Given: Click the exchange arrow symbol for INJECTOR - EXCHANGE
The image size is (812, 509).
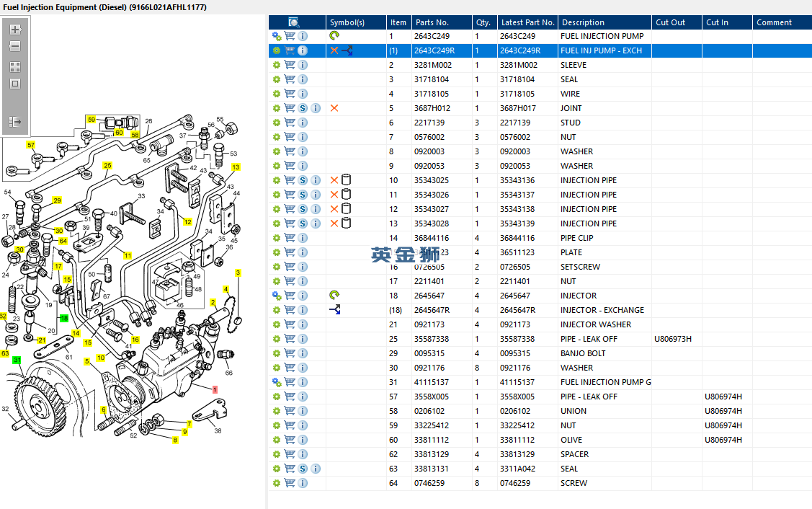Looking at the screenshot, I should click(334, 310).
